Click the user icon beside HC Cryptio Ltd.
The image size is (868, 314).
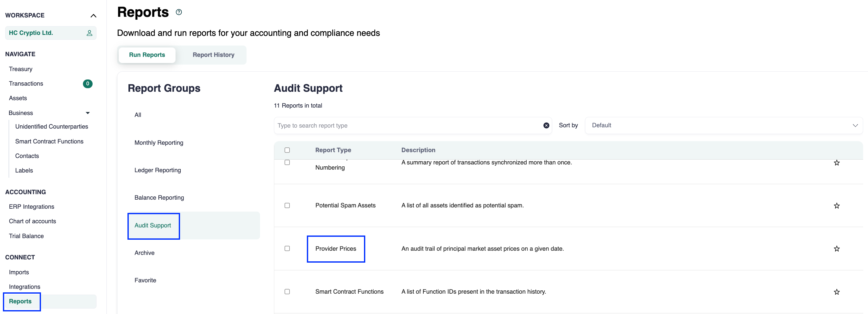point(89,33)
